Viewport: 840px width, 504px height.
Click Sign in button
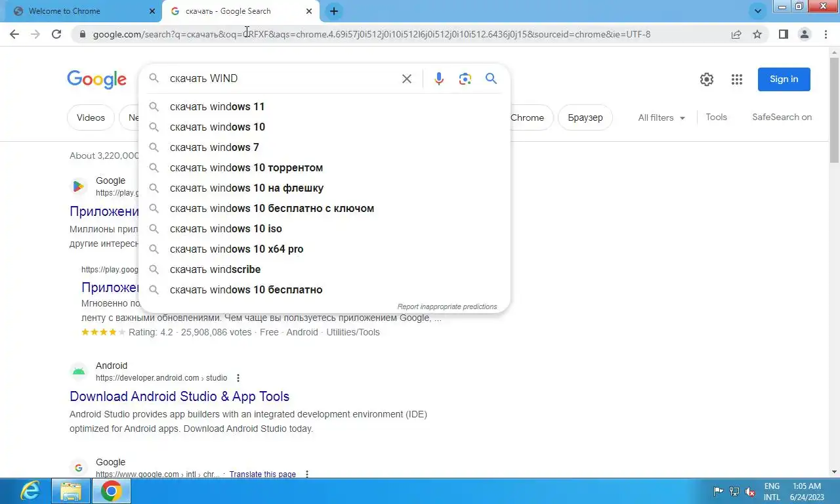[x=784, y=79]
